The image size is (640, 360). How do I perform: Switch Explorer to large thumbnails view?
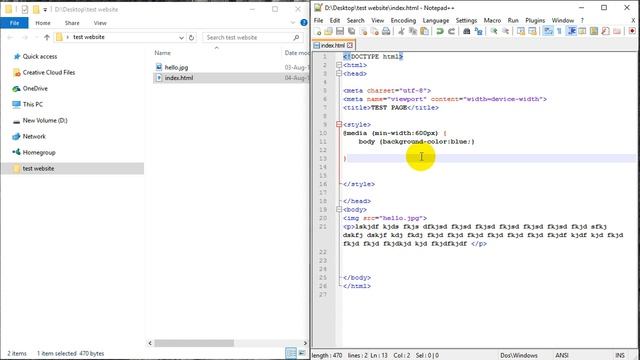pos(302,353)
